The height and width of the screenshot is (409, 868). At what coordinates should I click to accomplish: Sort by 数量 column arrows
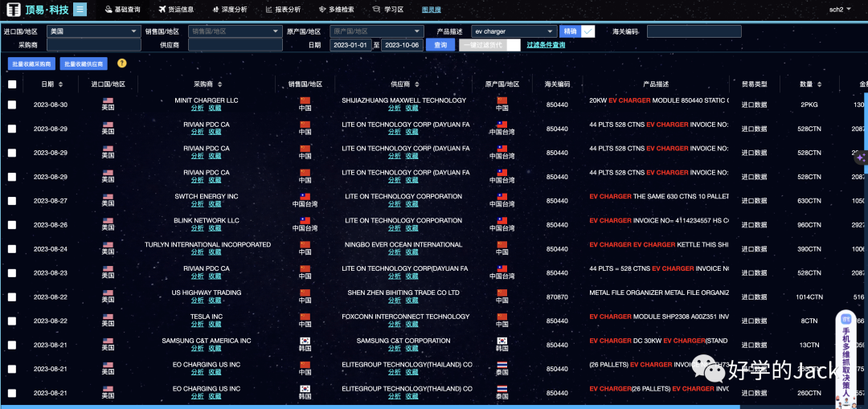pyautogui.click(x=819, y=84)
